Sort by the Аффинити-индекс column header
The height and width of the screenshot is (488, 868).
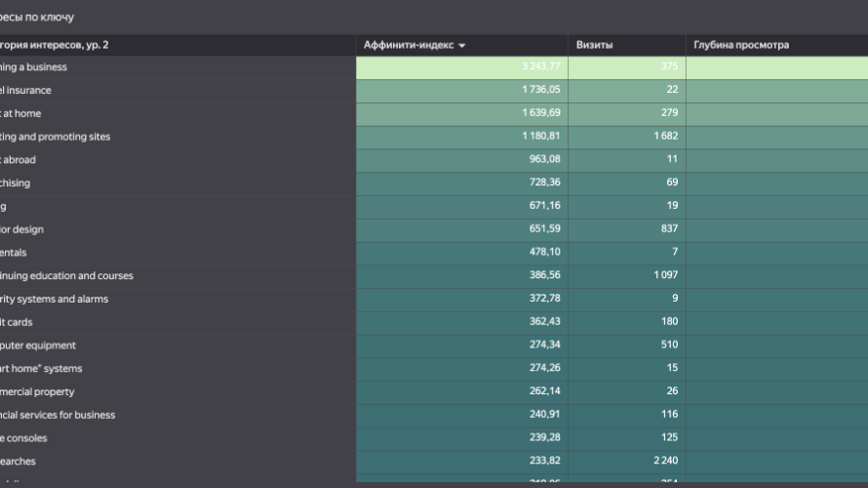click(408, 45)
